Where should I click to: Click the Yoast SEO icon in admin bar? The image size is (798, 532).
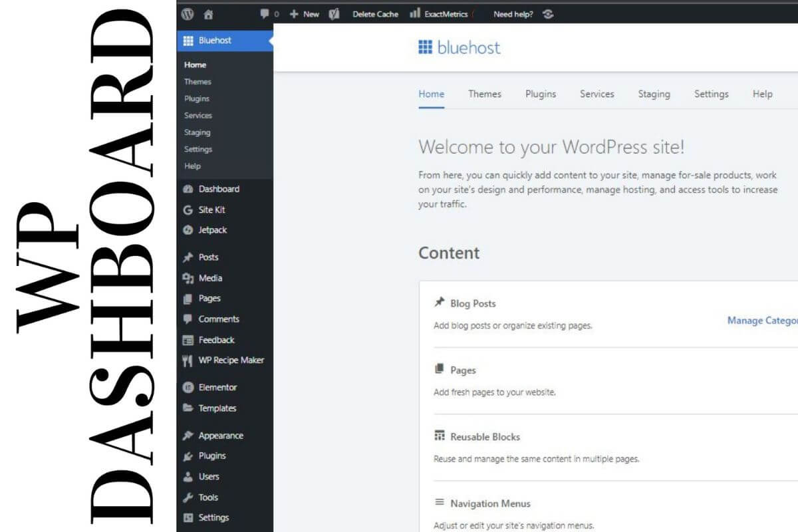pos(334,14)
